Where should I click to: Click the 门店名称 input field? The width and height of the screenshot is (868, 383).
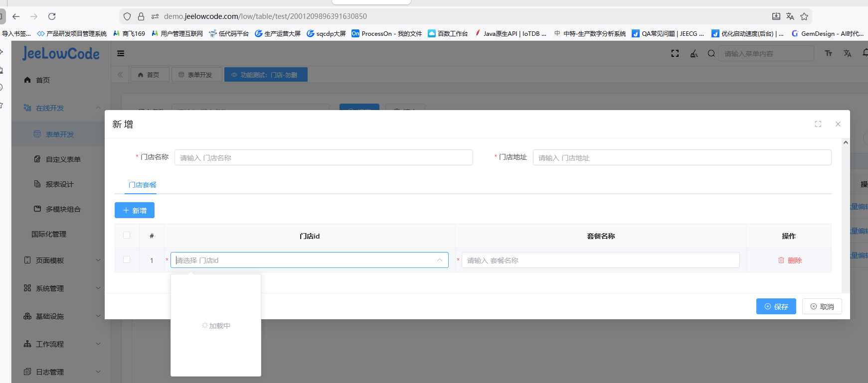tap(323, 158)
